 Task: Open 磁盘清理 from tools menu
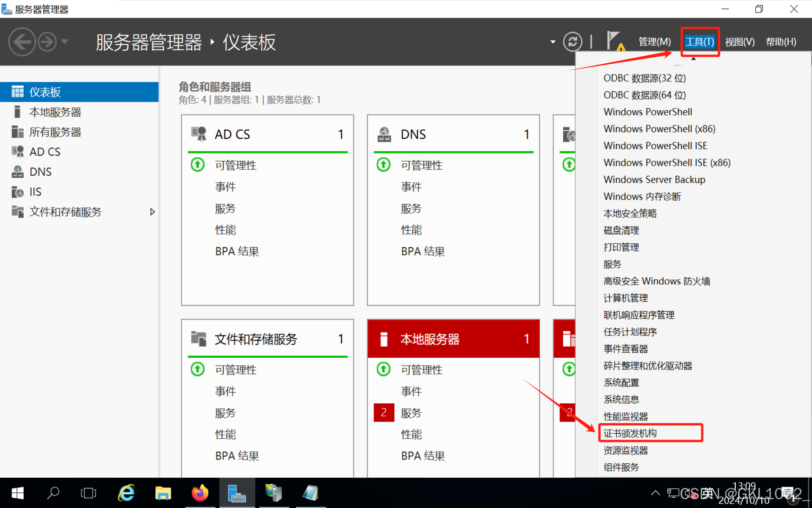coord(621,230)
